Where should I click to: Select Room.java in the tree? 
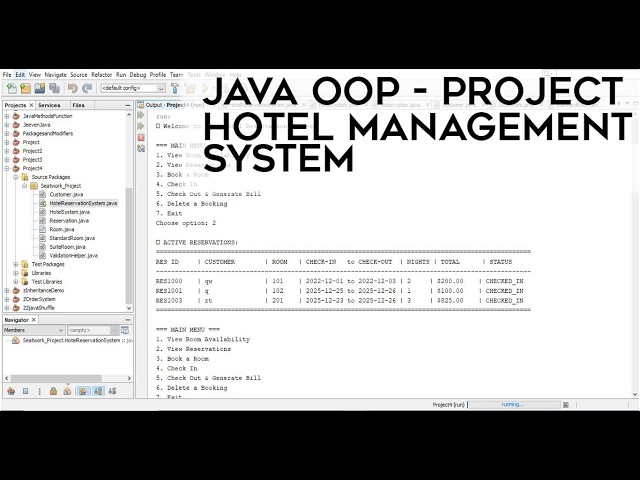point(62,229)
